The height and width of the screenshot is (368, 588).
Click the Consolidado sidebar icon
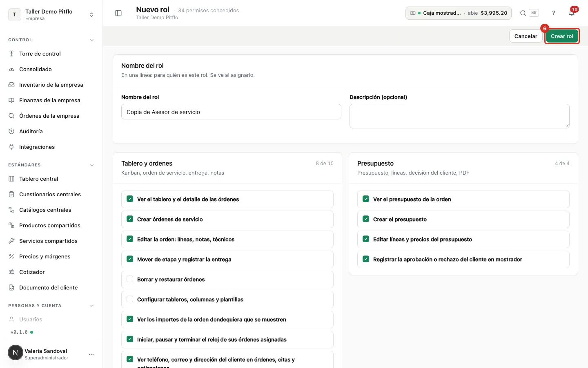(11, 69)
